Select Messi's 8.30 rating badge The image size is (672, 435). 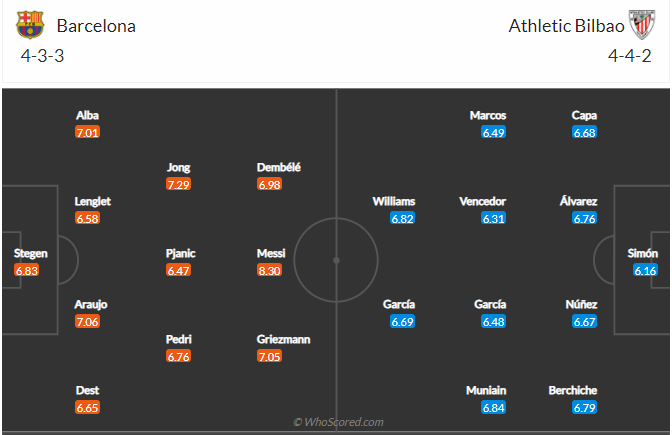coord(270,270)
